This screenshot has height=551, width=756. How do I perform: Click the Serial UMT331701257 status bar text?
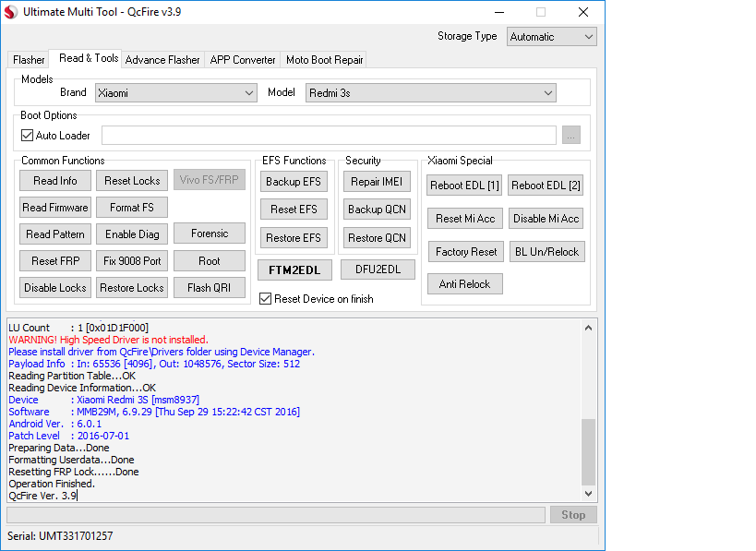(60, 536)
